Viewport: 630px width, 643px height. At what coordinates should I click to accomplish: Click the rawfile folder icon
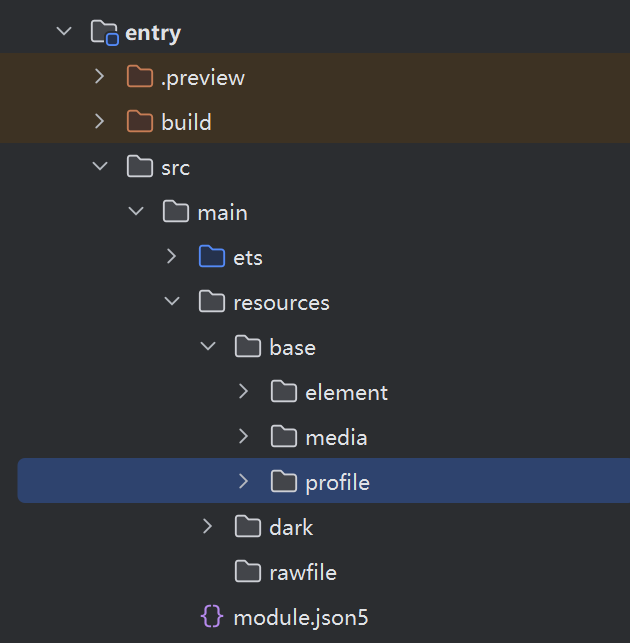click(x=248, y=572)
